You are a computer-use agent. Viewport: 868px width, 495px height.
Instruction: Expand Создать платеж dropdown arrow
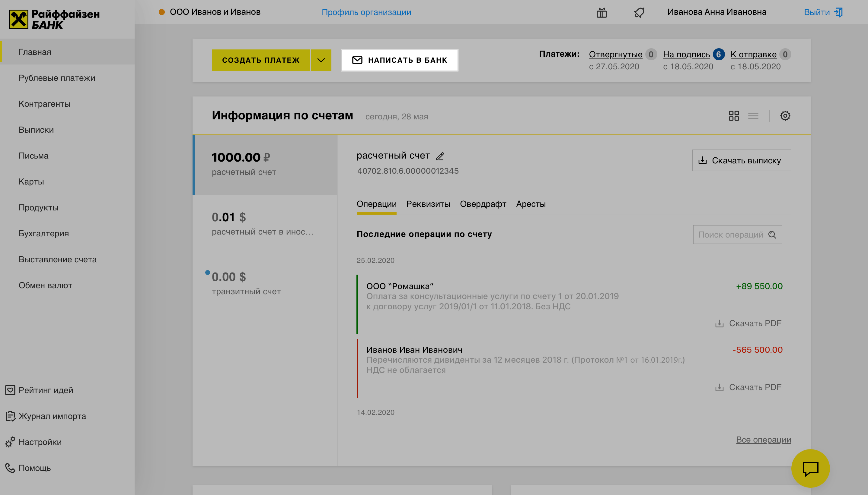click(321, 60)
